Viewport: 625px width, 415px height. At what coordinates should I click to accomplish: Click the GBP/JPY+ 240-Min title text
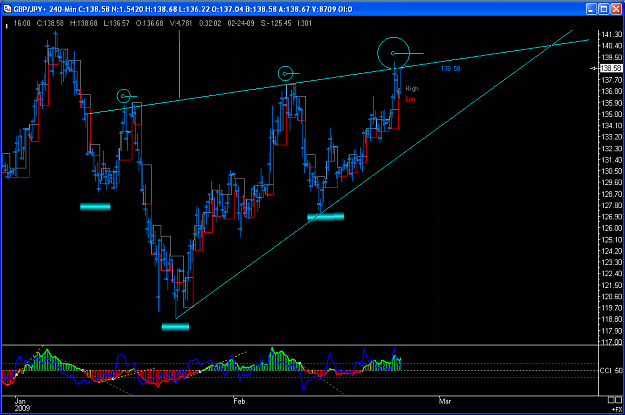[x=45, y=9]
